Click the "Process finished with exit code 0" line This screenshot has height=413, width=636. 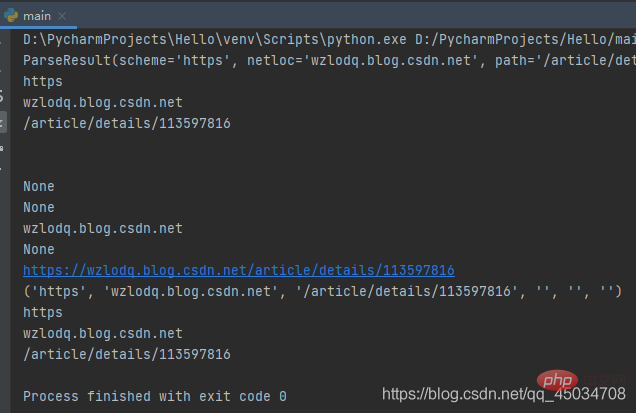click(154, 396)
